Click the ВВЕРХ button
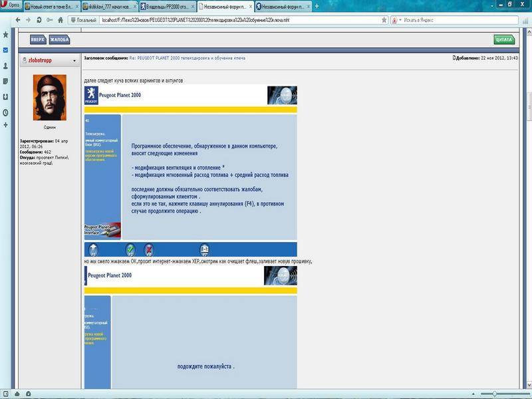This screenshot has height=399, width=532. [x=38, y=40]
